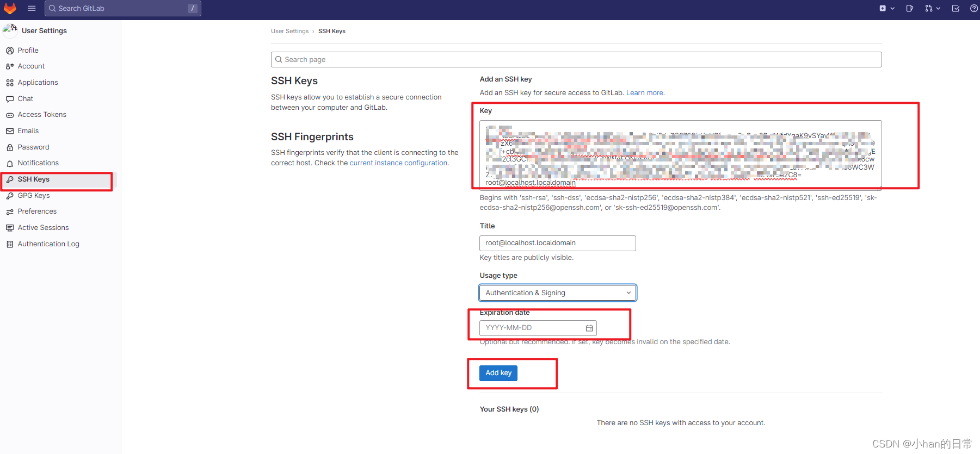980x454 pixels.
Task: Click the Password lock icon
Action: coord(10,147)
